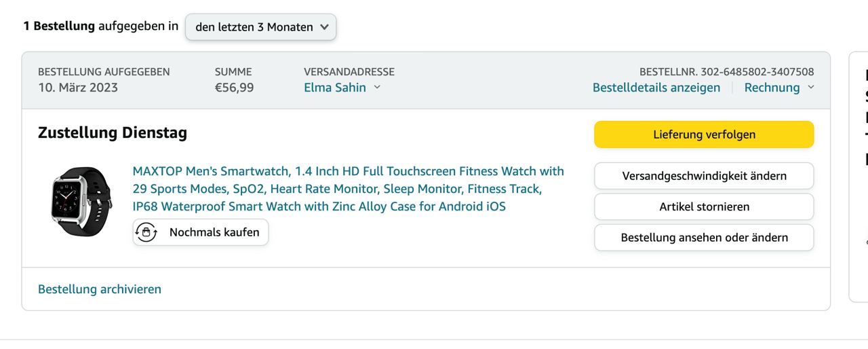Click the order date 10. März 2023
The width and height of the screenshot is (868, 349).
point(78,88)
